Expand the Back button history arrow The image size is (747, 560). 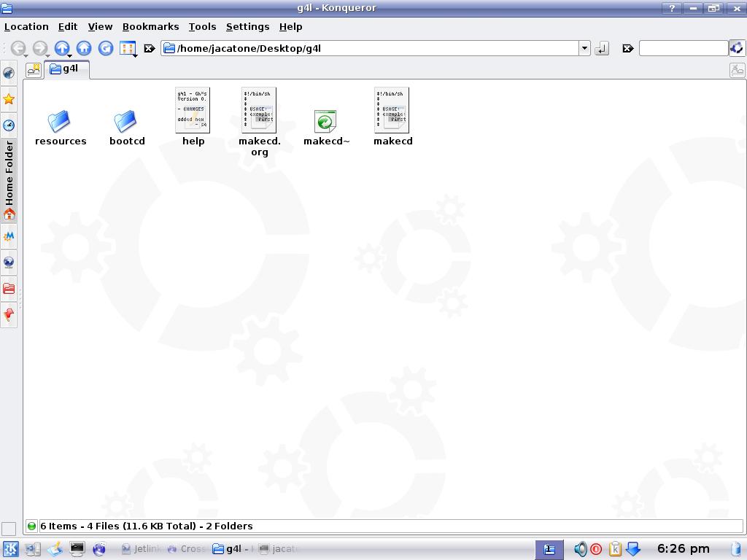click(x=26, y=55)
